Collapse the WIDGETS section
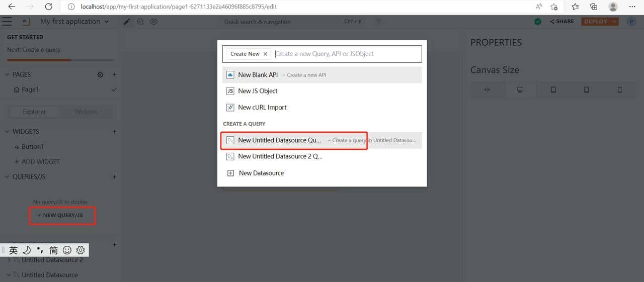Screen dimensions: 644x282 point(7,132)
